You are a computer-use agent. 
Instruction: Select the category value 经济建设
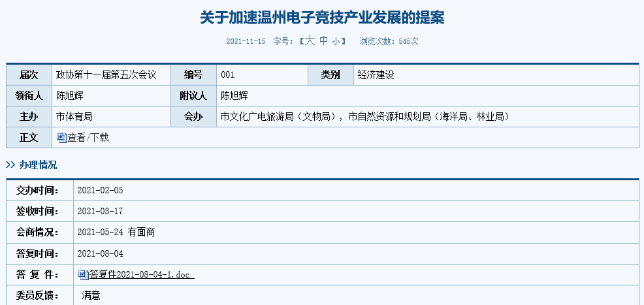point(376,74)
